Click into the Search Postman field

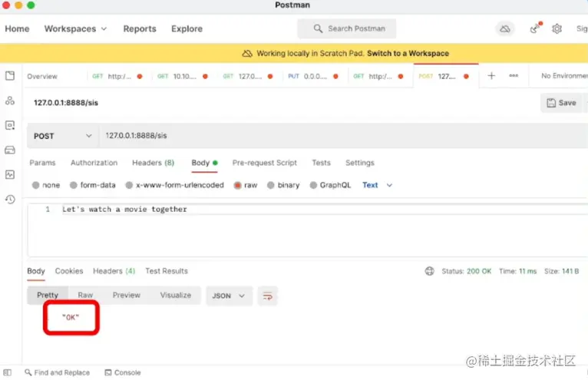click(347, 28)
